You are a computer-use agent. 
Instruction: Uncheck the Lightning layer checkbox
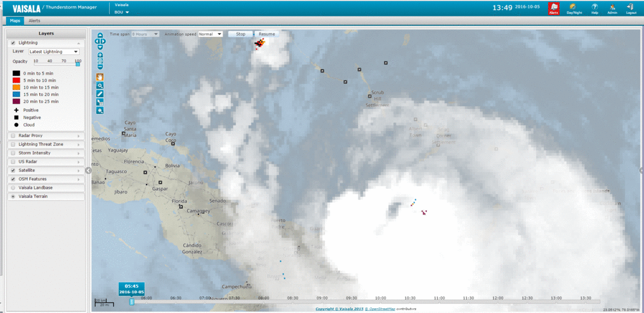pos(13,43)
